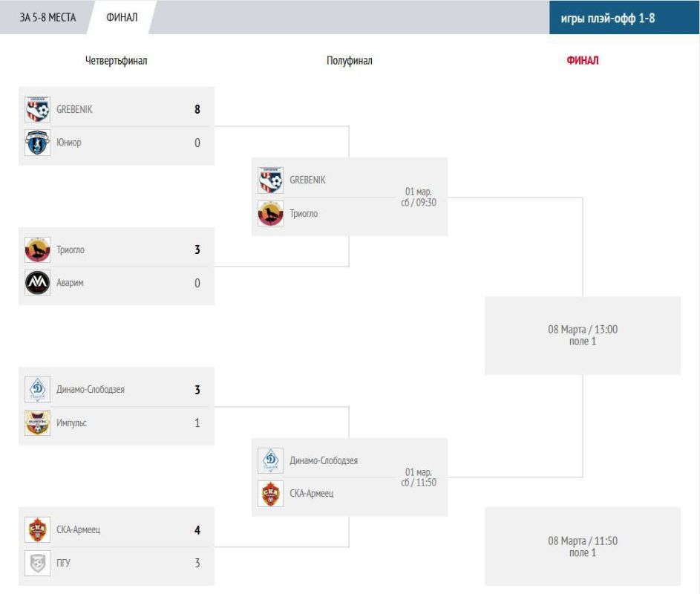700x594 pixels.
Task: Click semifinal date 01 мар. сб / 11:50
Action: click(x=419, y=477)
